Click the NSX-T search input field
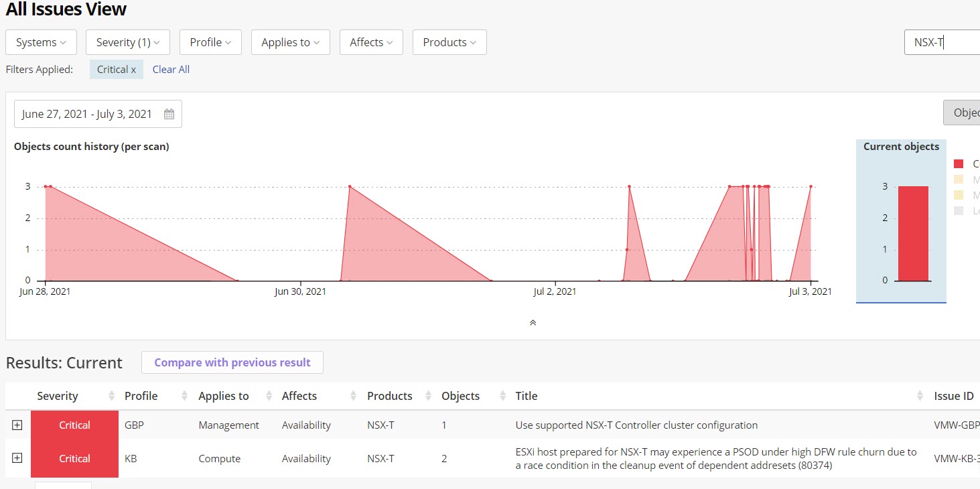Viewport: 980px width, 489px height. 941,42
